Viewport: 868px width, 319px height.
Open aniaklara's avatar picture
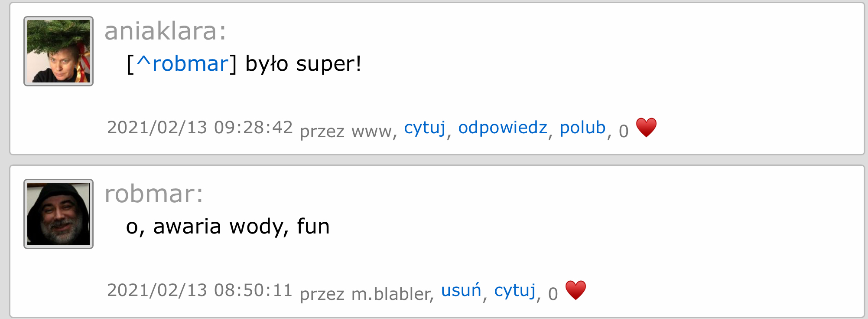coord(59,51)
